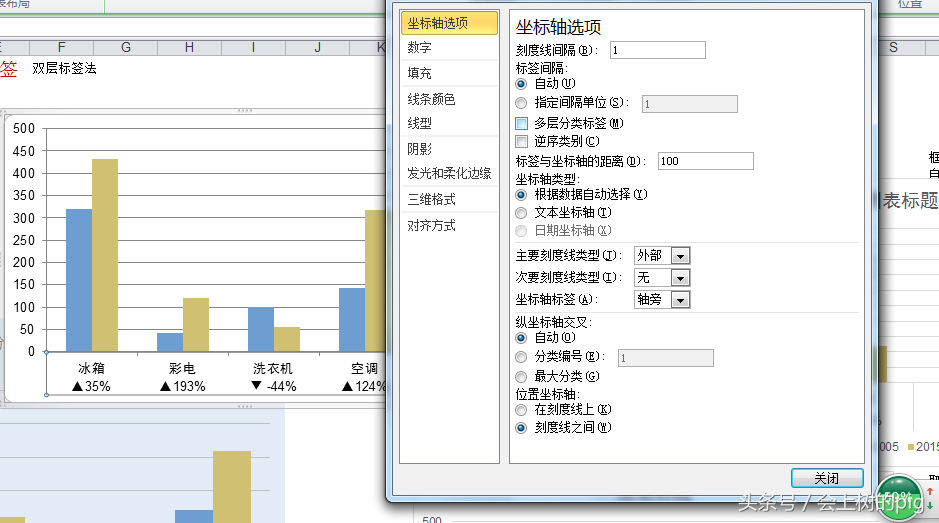The height and width of the screenshot is (523, 939).
Task: Click the 指定间隔单位 value field
Action: [689, 104]
